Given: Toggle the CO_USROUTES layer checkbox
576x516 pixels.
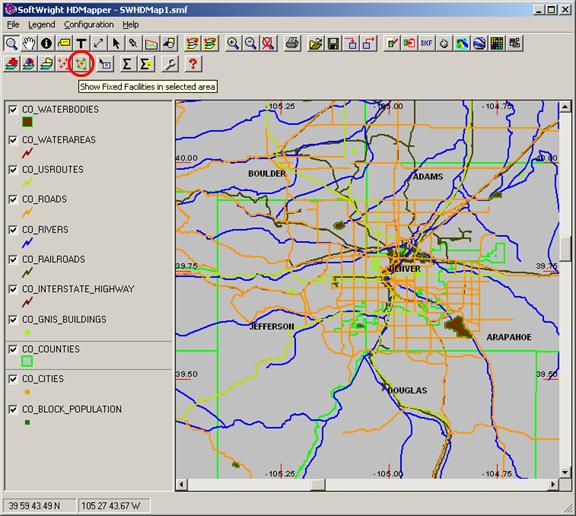Looking at the screenshot, I should (13, 170).
